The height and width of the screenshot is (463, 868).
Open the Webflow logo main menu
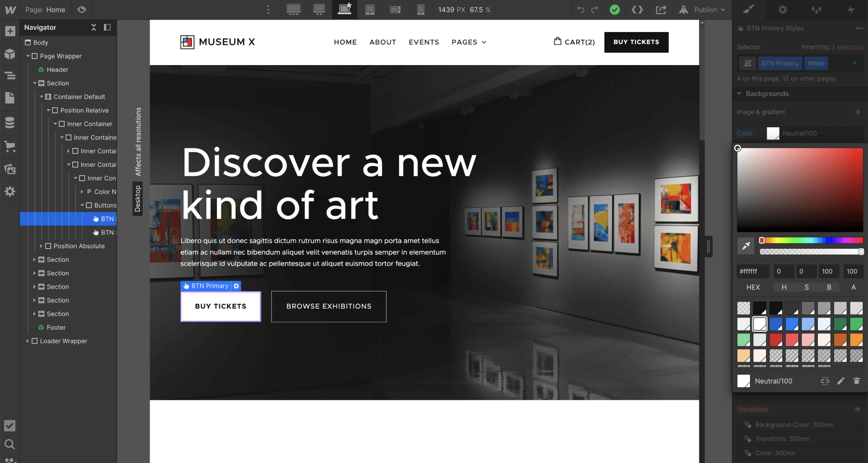10,9
